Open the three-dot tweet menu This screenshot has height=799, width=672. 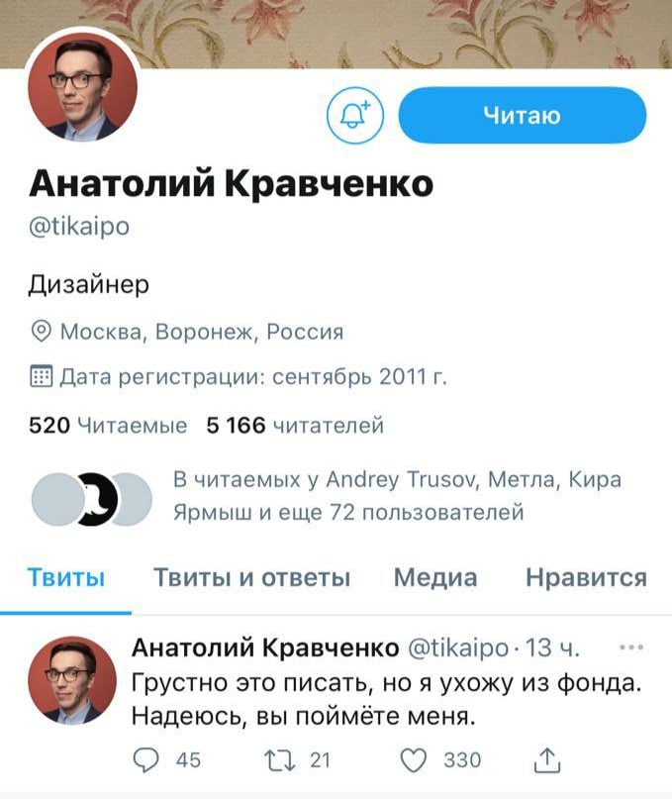[x=631, y=648]
